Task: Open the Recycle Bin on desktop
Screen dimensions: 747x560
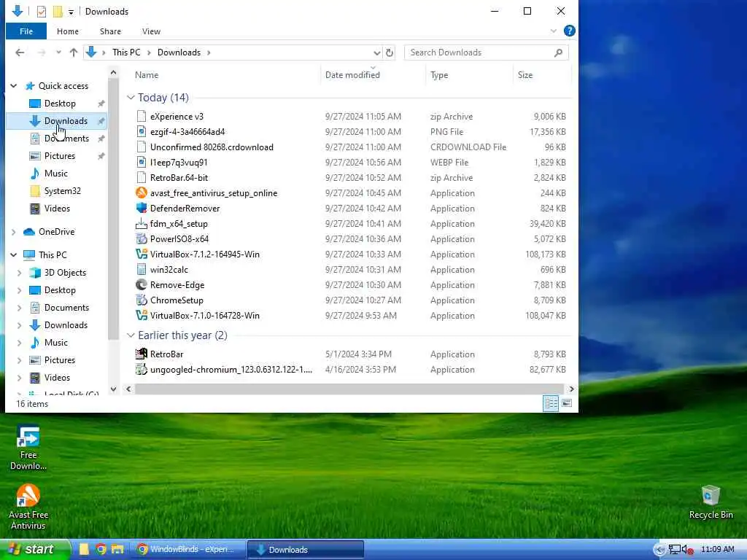Action: coord(711,502)
